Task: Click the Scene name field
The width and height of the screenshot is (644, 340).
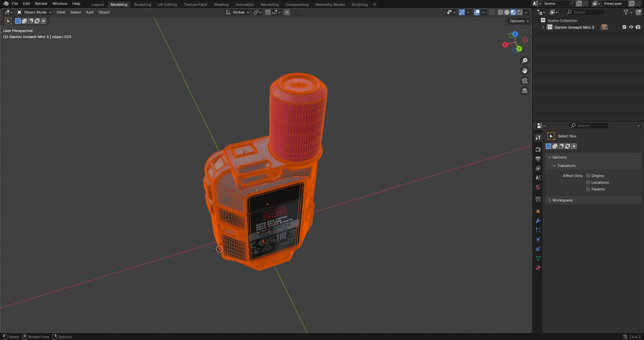Action: pyautogui.click(x=555, y=4)
